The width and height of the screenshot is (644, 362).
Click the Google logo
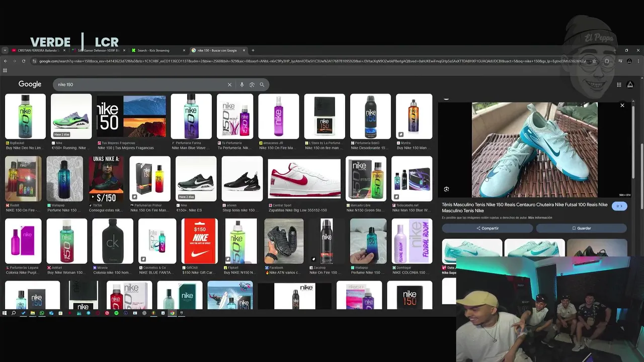click(30, 84)
